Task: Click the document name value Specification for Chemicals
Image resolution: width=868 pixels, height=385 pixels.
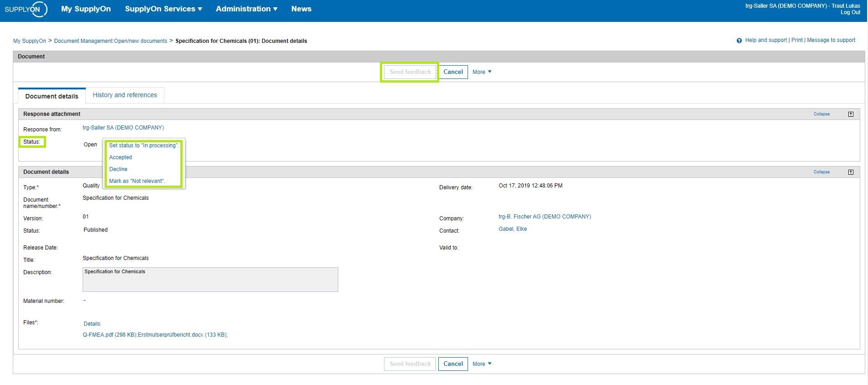Action: click(x=116, y=198)
